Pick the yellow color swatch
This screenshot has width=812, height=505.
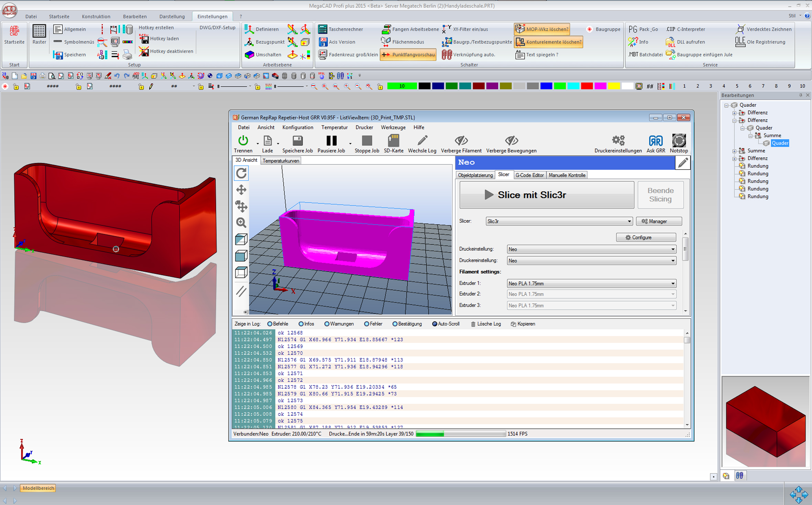(x=613, y=86)
